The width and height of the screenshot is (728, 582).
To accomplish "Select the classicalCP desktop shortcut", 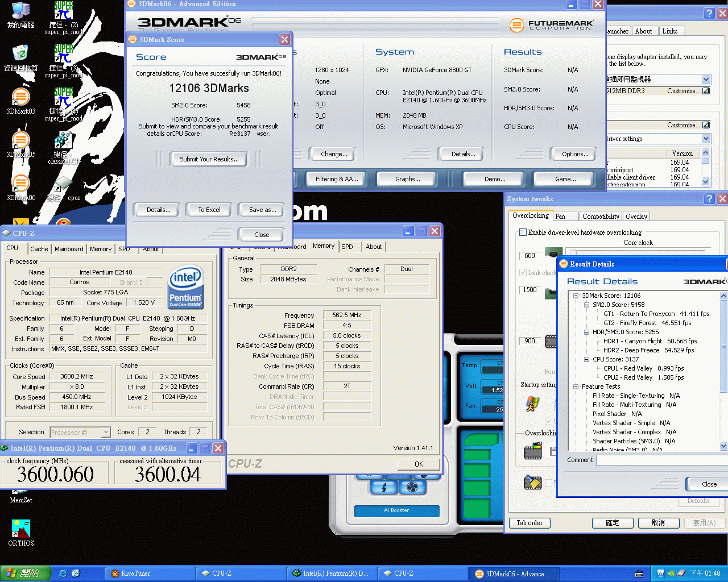I will click(64, 148).
